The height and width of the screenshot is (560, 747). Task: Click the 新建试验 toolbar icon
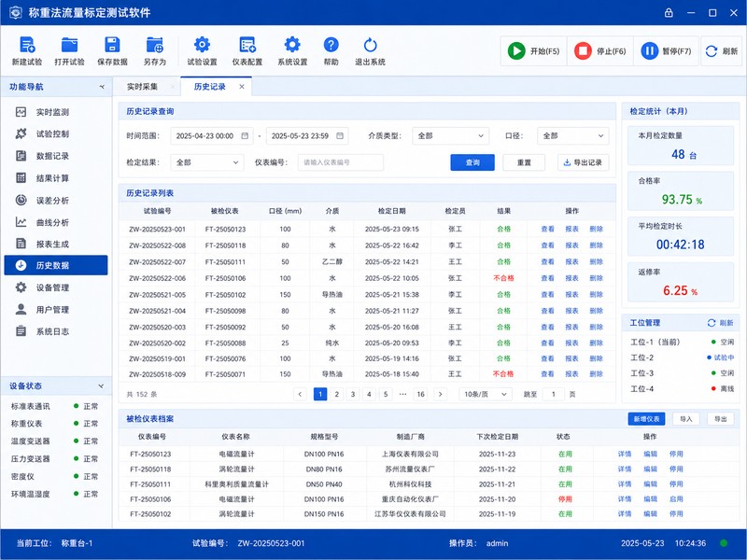point(27,45)
